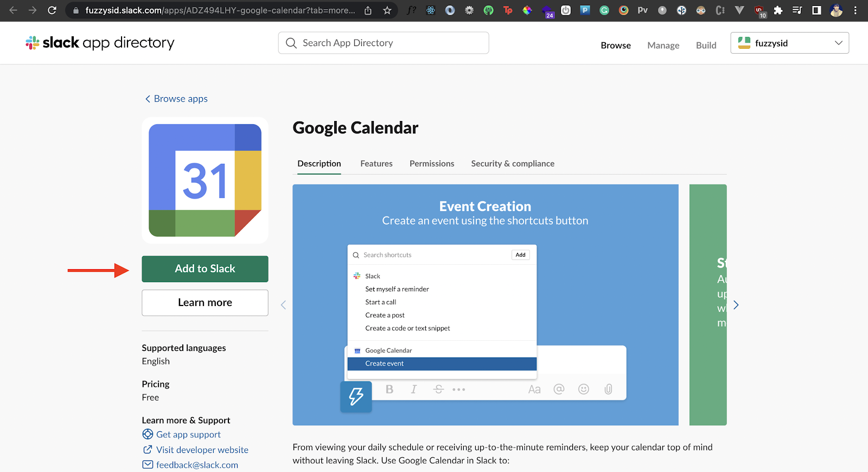This screenshot has width=868, height=472.
Task: Click the Google Calendar heading
Action: (x=356, y=128)
